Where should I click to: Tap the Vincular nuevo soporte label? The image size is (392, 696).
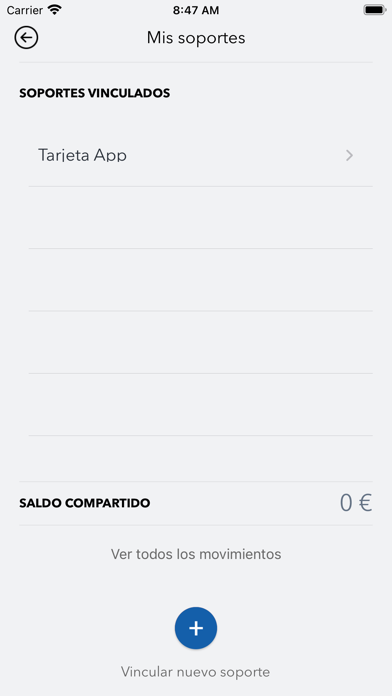pyautogui.click(x=195, y=672)
